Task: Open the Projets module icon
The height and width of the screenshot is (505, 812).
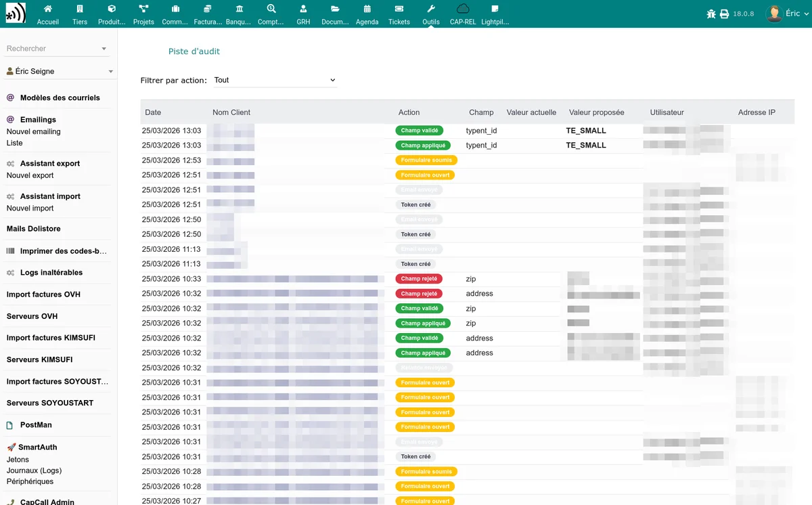Action: (143, 9)
